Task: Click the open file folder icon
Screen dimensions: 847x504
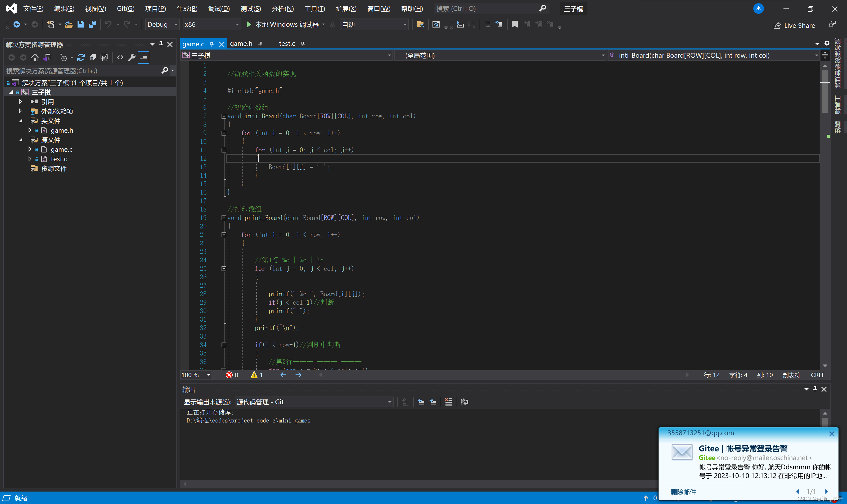Action: tap(69, 24)
